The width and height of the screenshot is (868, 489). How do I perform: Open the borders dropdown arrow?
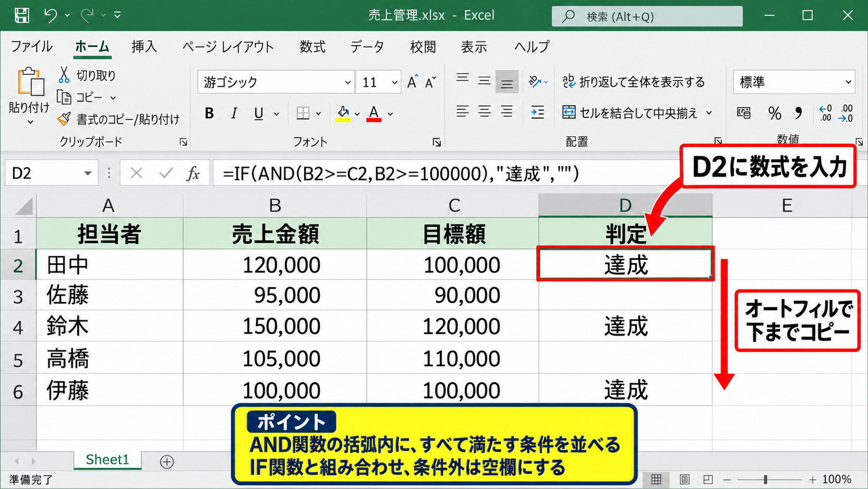(x=318, y=114)
